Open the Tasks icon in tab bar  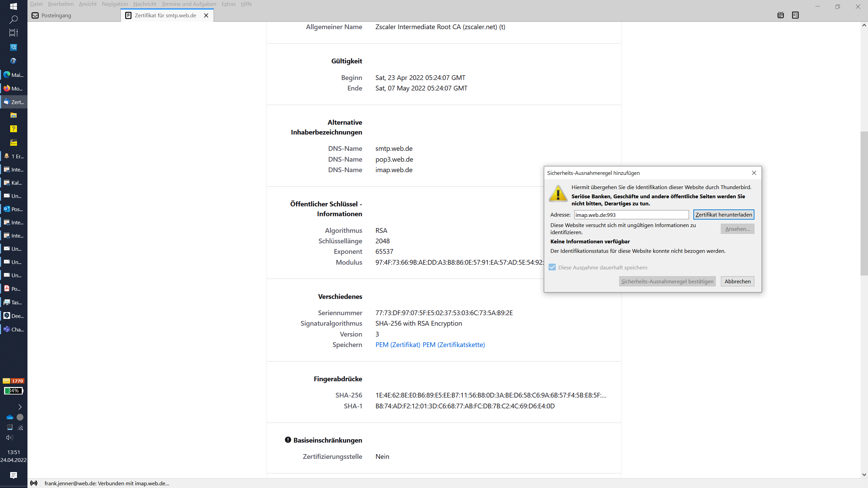tap(795, 15)
